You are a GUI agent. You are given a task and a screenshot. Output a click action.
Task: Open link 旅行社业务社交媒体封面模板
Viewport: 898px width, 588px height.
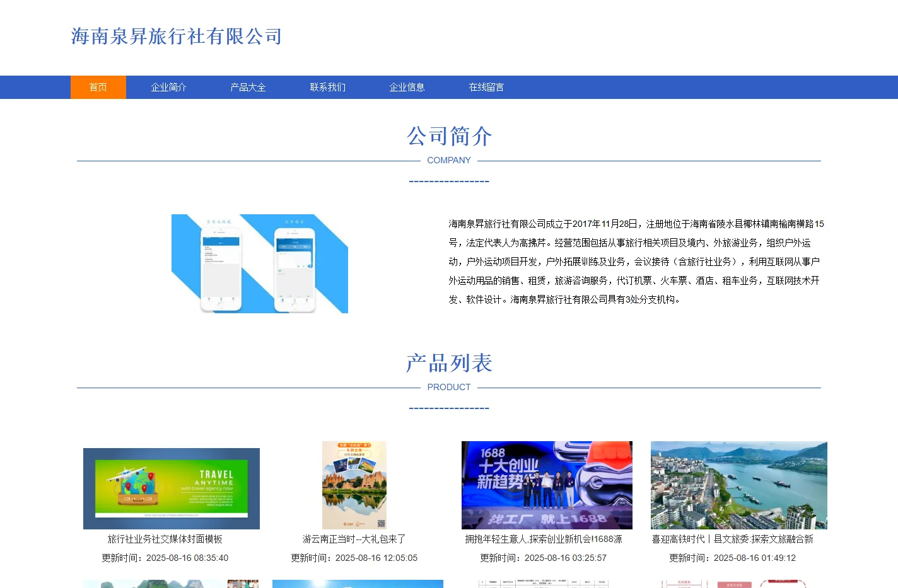tap(165, 539)
